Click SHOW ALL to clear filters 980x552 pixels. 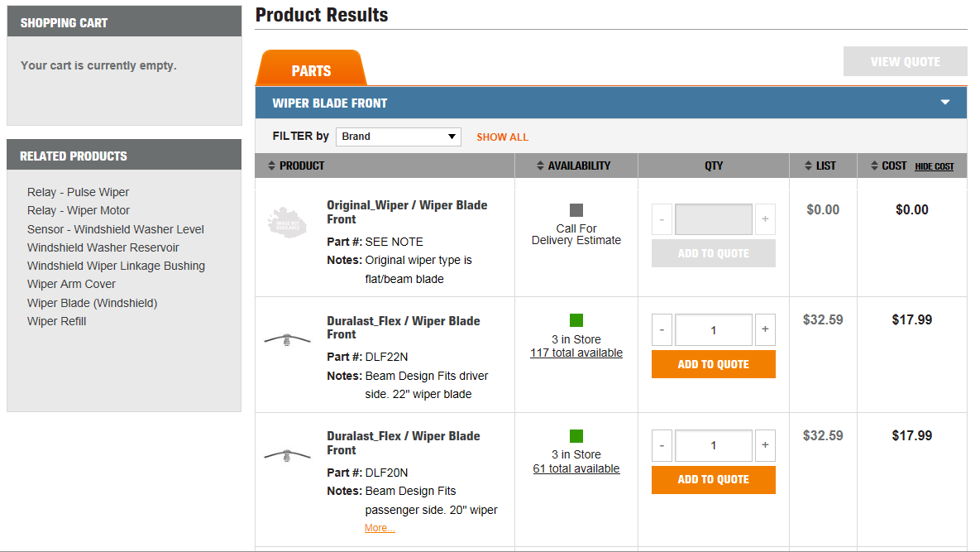coord(502,136)
